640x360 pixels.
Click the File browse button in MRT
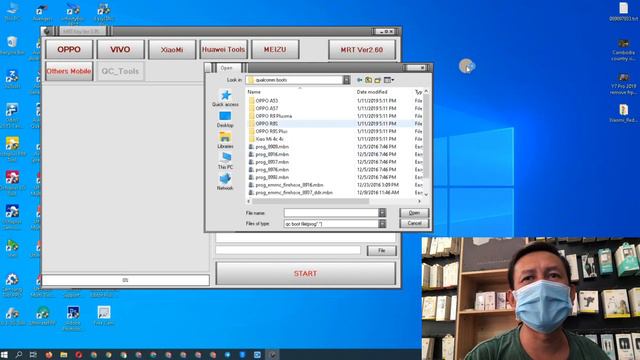(381, 251)
